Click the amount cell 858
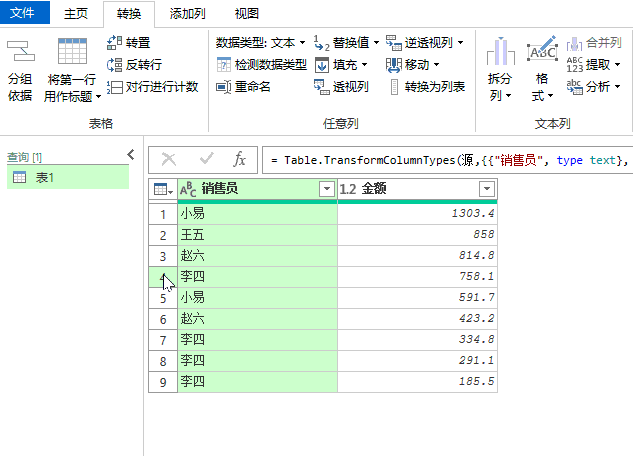 tap(417, 235)
